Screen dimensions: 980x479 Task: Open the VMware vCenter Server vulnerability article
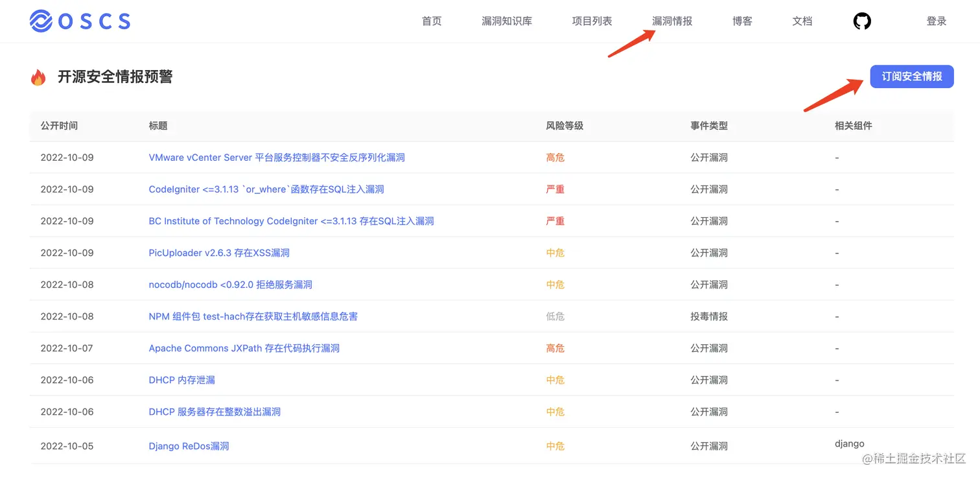tap(276, 157)
